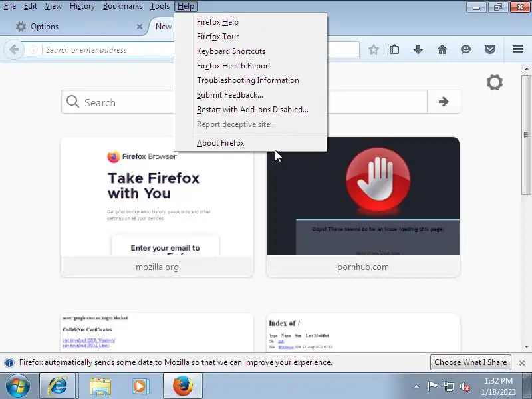Select Firefox Help menu entry
This screenshot has width=532, height=399.
(251, 22)
